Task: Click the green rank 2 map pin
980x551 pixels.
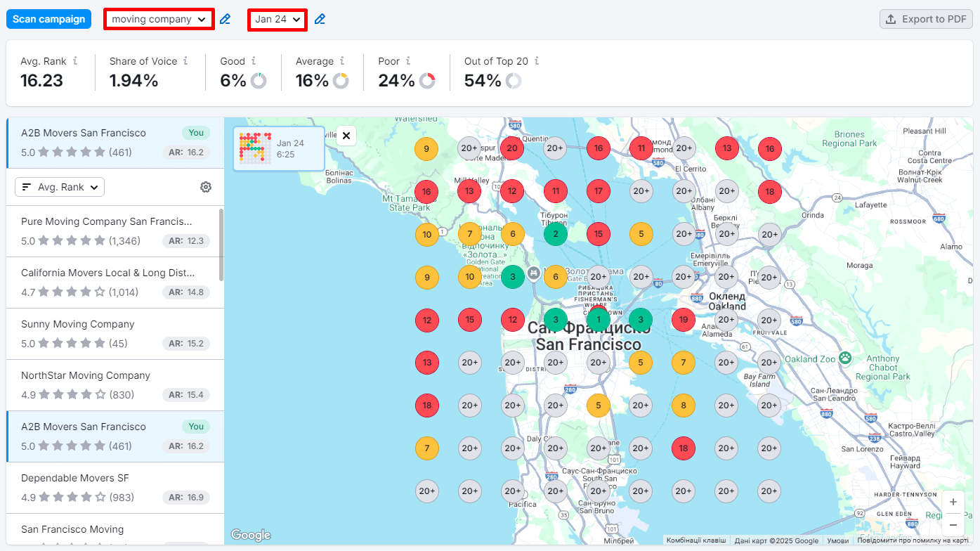Action: (555, 234)
